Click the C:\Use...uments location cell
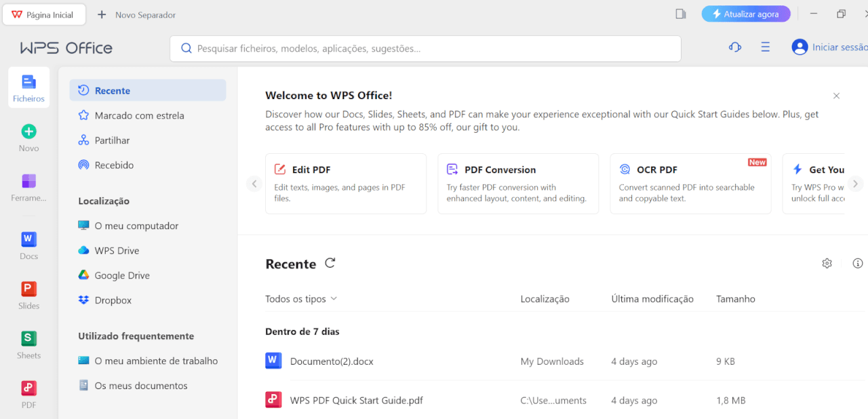Viewport: 868px width, 419px height. pos(553,401)
